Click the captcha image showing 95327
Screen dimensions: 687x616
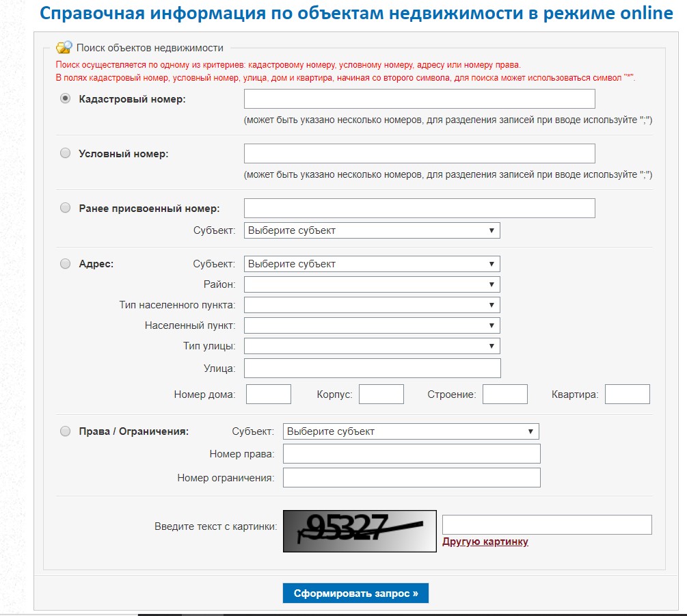(360, 531)
